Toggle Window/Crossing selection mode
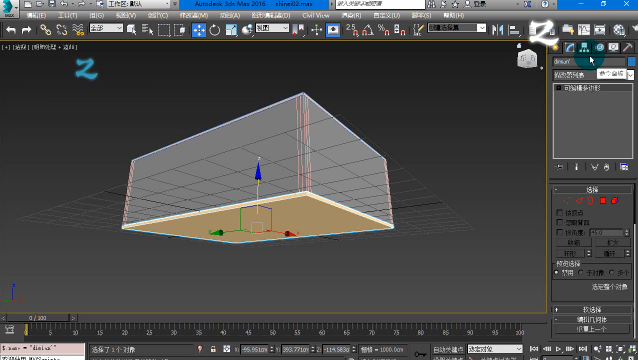The image size is (638, 360). (179, 30)
